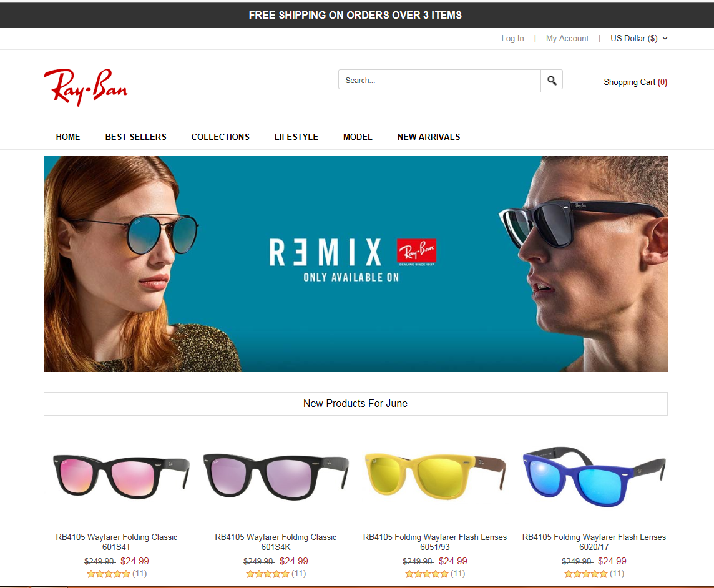The width and height of the screenshot is (714, 588).
Task: Click the REMIX promotional banner
Action: click(356, 264)
